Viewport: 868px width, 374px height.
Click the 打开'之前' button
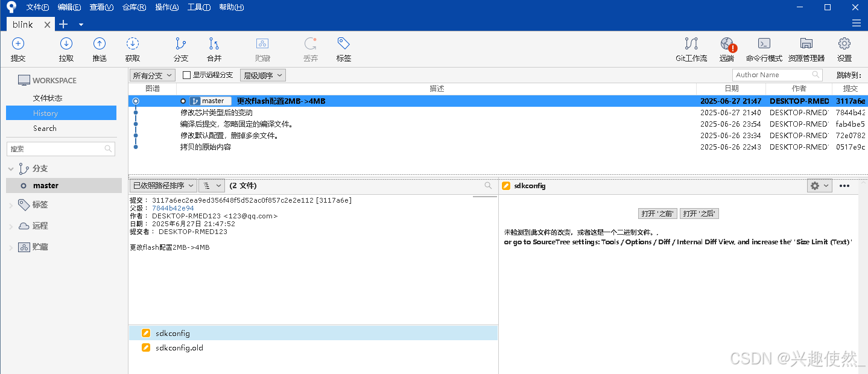point(657,214)
